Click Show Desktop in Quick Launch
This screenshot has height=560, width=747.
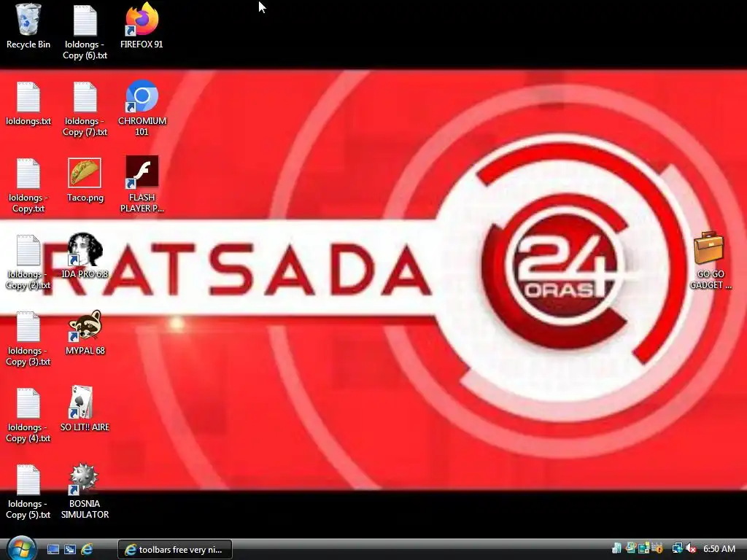[x=53, y=550]
